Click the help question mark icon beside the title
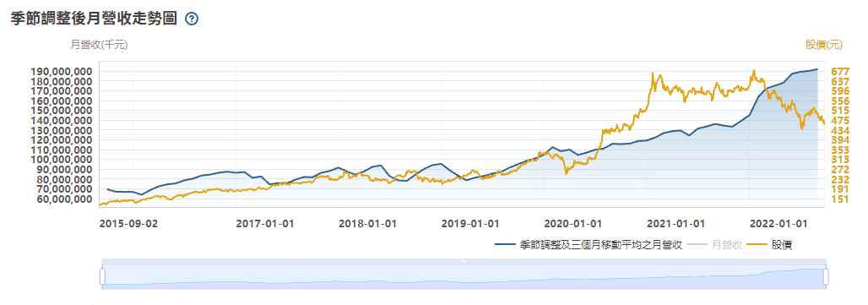The height and width of the screenshot is (305, 868). 192,19
